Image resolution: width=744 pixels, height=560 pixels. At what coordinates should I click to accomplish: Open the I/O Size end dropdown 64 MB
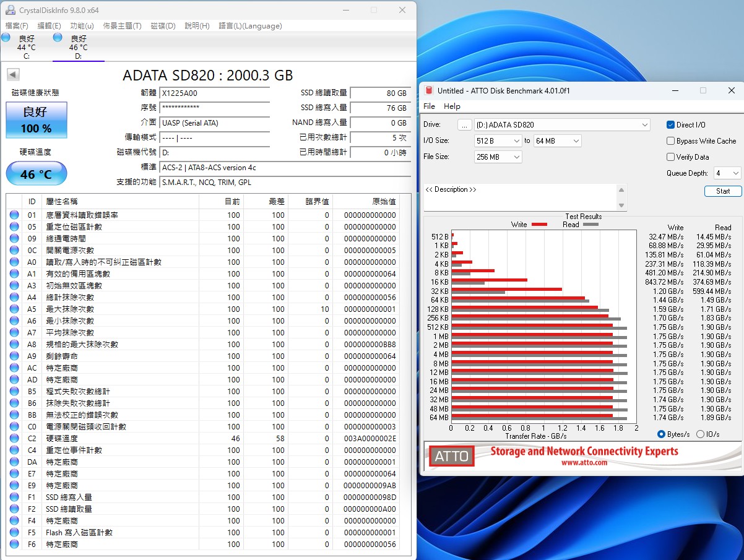pyautogui.click(x=558, y=140)
